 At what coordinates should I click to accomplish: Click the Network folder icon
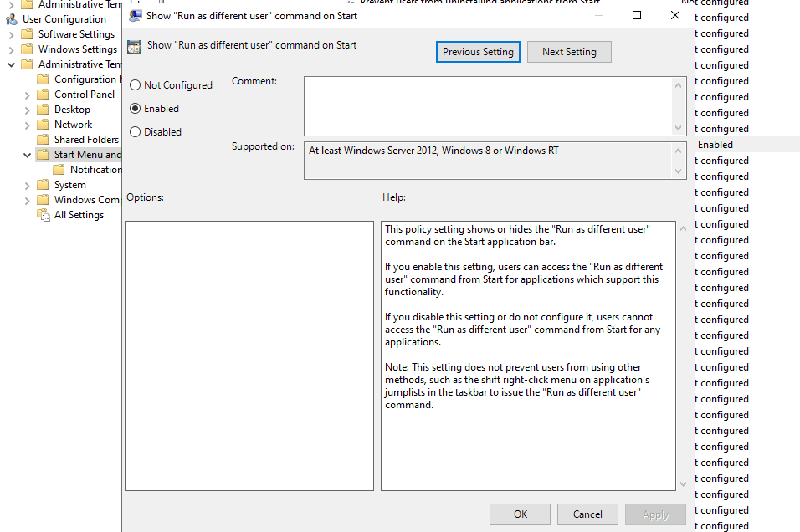(x=44, y=125)
